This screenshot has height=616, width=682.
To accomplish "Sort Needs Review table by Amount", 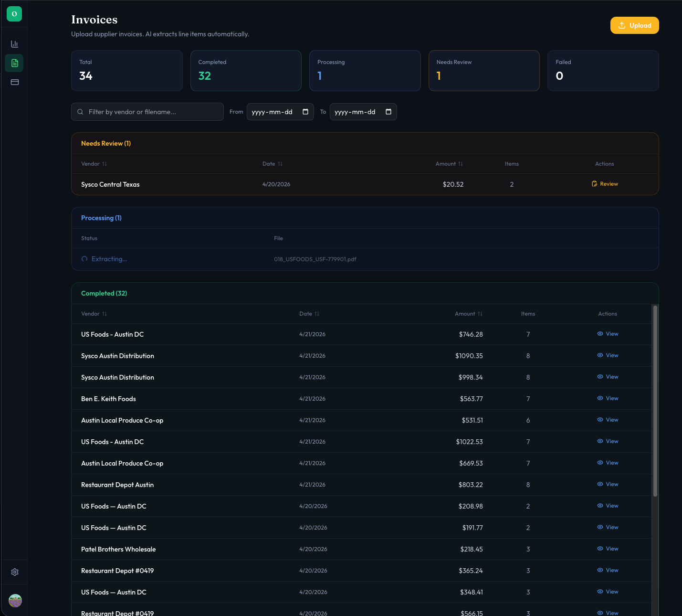I will (449, 164).
